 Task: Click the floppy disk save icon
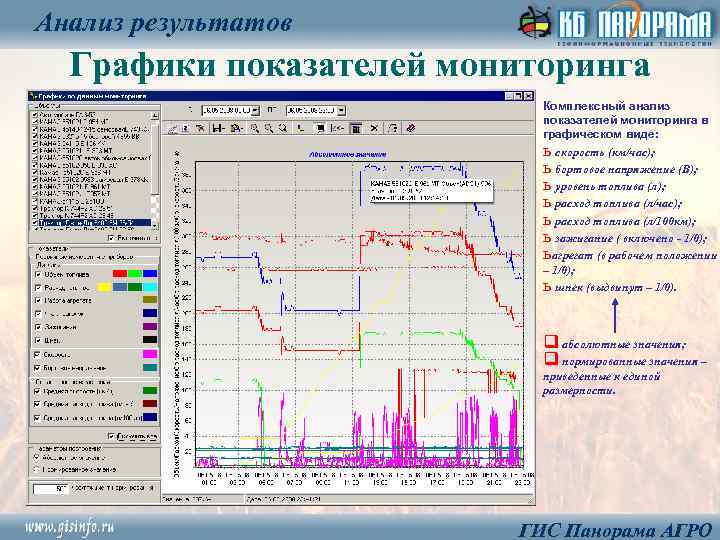click(x=218, y=129)
